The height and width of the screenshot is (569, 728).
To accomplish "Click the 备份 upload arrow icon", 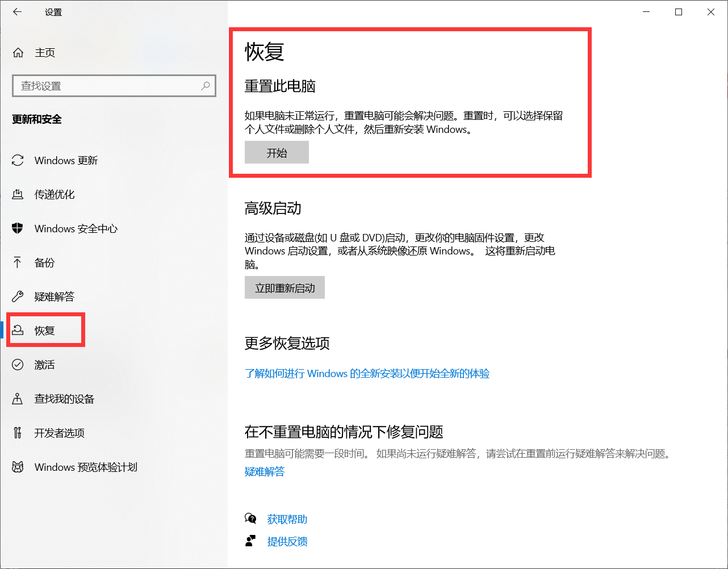I will pyautogui.click(x=18, y=262).
